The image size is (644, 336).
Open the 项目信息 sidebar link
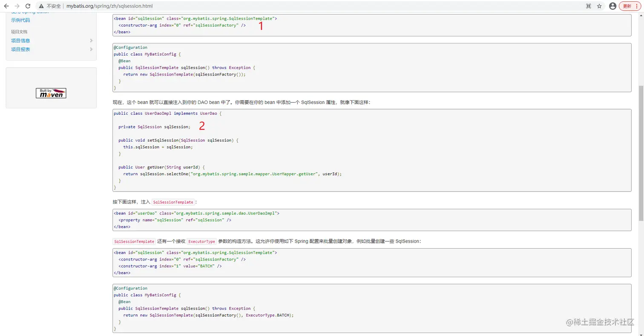[x=20, y=41]
